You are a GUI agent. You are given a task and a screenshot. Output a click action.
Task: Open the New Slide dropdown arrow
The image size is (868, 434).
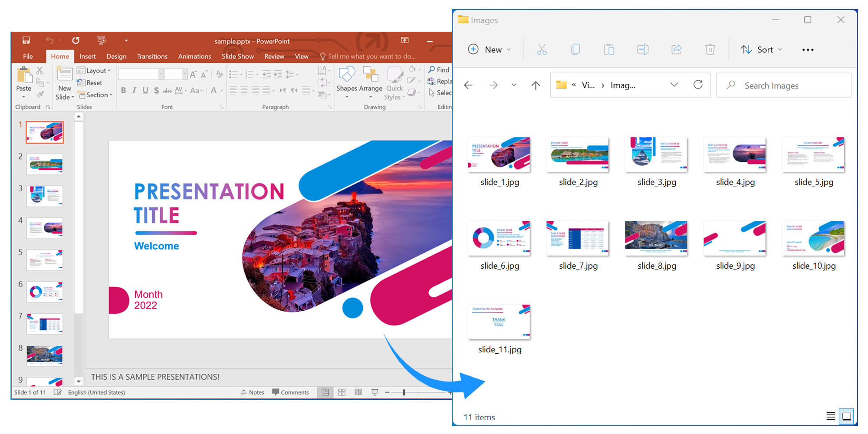point(72,97)
